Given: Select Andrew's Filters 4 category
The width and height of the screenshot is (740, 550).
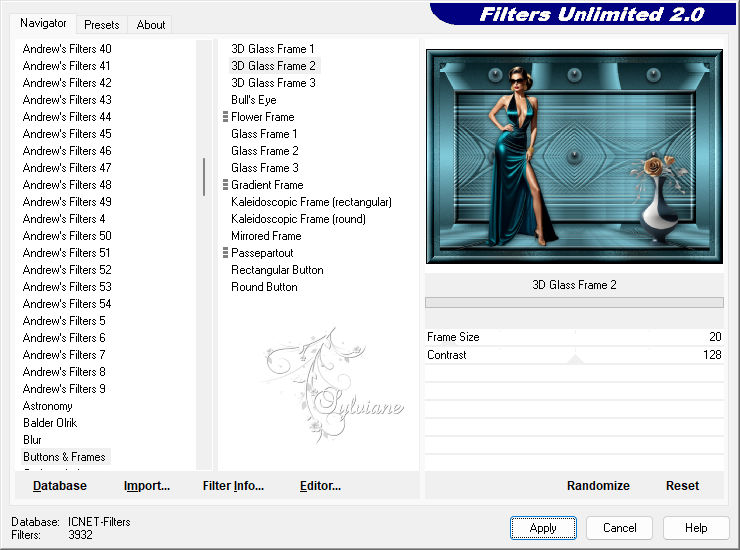Looking at the screenshot, I should (x=64, y=219).
